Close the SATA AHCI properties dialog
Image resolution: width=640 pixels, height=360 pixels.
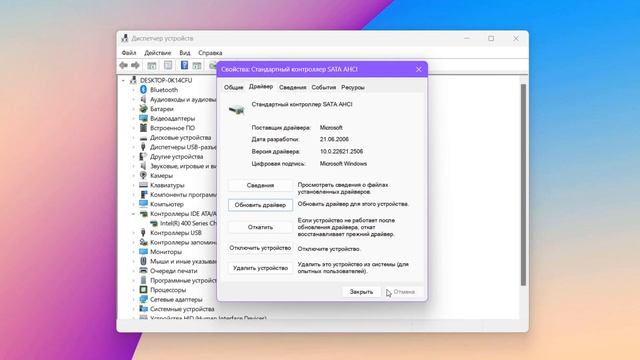pyautogui.click(x=419, y=69)
